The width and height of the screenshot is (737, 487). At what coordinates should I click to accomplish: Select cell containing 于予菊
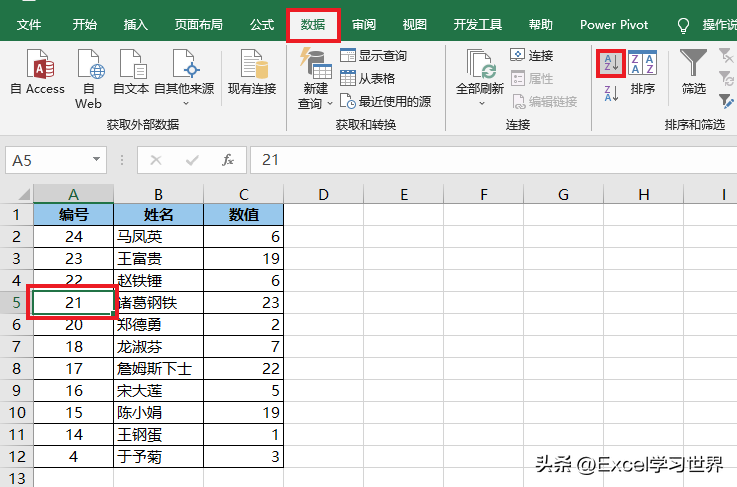tap(158, 456)
